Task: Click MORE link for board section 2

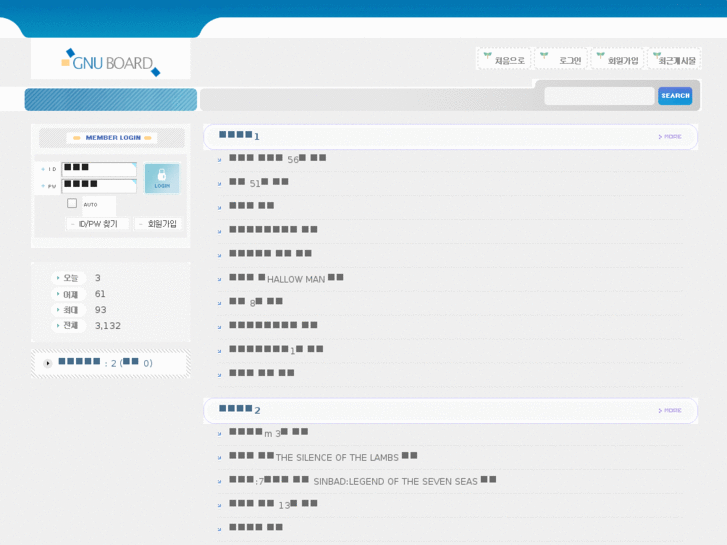Action: 670,410
